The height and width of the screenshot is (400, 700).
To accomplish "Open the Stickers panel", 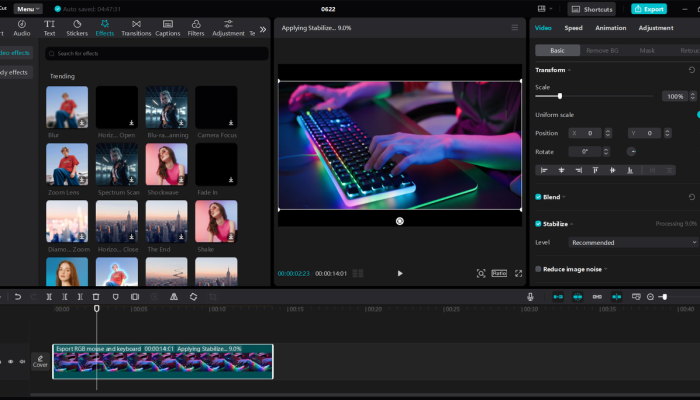I will pos(77,27).
